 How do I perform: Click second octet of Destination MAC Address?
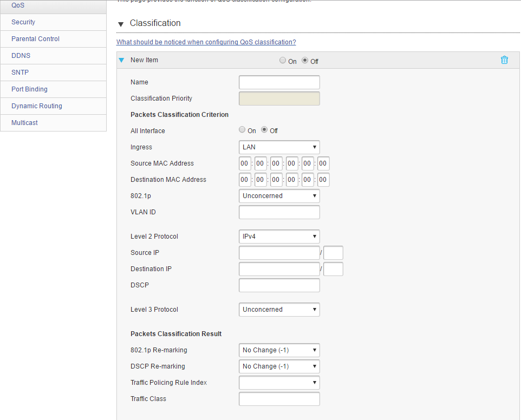point(260,180)
